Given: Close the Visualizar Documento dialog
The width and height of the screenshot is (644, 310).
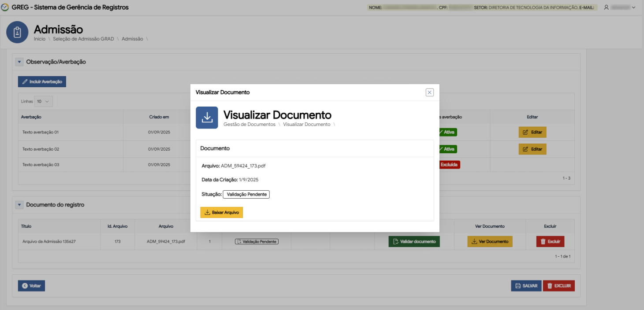Looking at the screenshot, I should 429,92.
